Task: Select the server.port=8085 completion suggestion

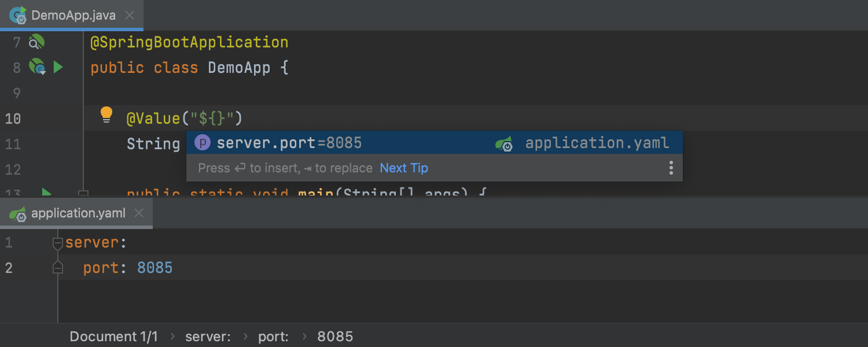Action: pyautogui.click(x=434, y=143)
